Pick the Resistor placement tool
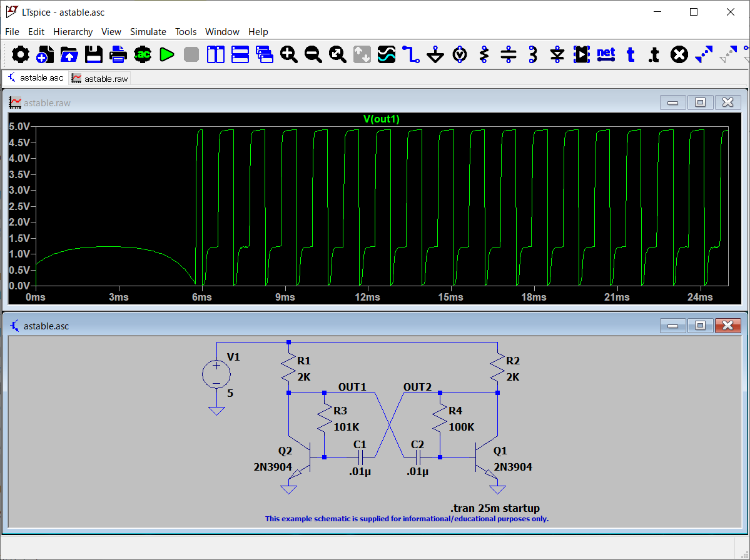 [x=484, y=55]
